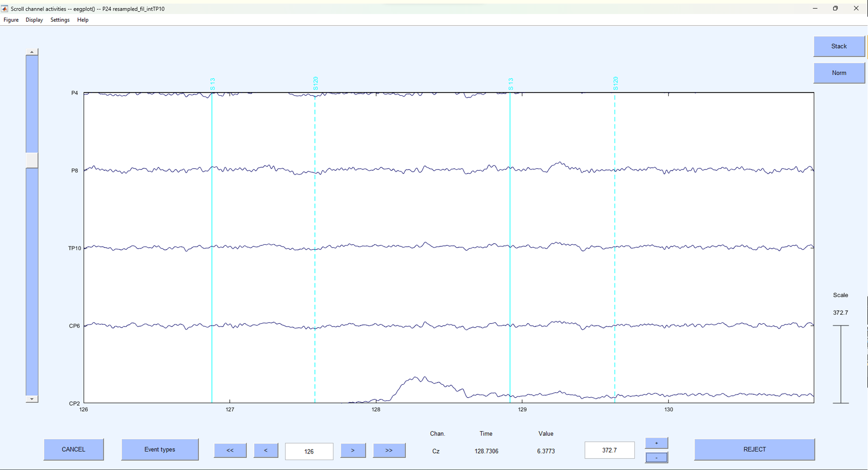
Task: Increase amplitude scale with the + button
Action: point(657,443)
